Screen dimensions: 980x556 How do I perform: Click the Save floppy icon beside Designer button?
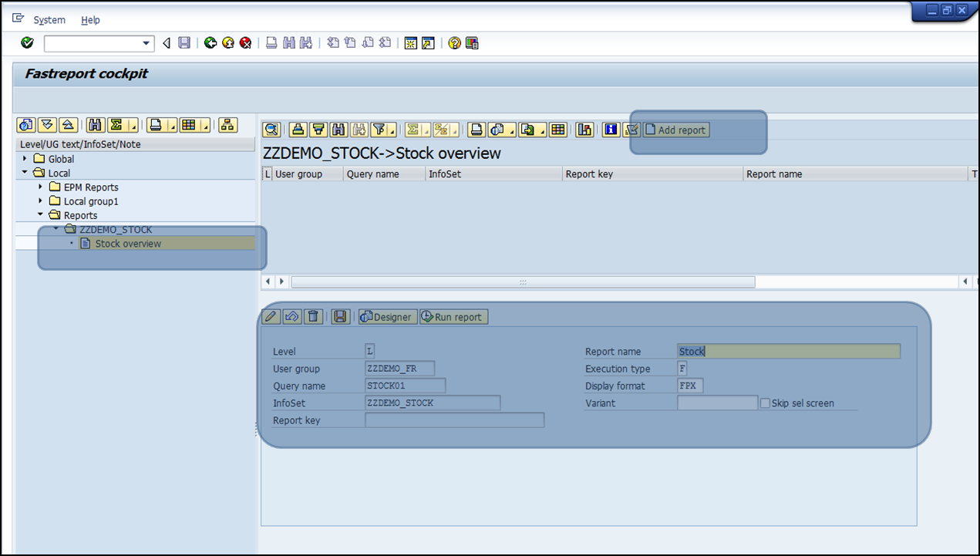[341, 317]
